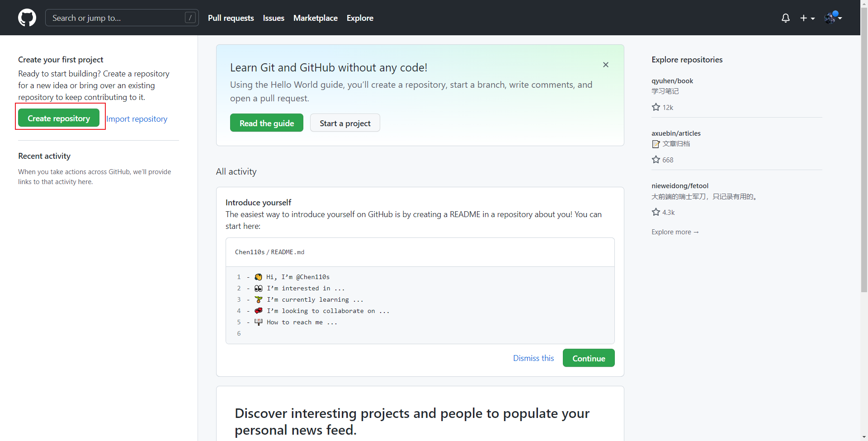Click the Create repository button
Viewport: 868px width, 441px height.
pyautogui.click(x=59, y=118)
